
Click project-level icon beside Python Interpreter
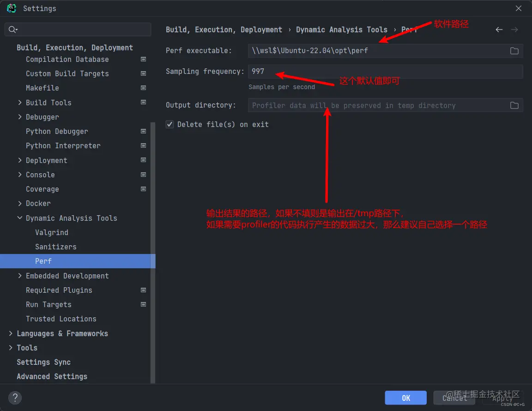[144, 145]
